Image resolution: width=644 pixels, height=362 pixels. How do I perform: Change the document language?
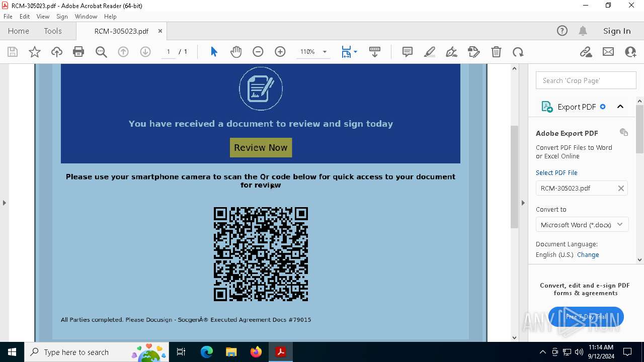588,254
